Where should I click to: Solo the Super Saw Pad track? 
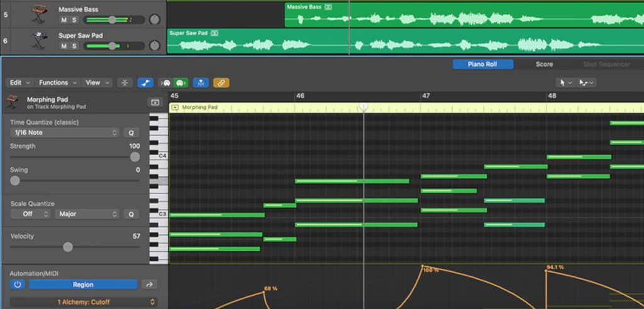point(74,46)
